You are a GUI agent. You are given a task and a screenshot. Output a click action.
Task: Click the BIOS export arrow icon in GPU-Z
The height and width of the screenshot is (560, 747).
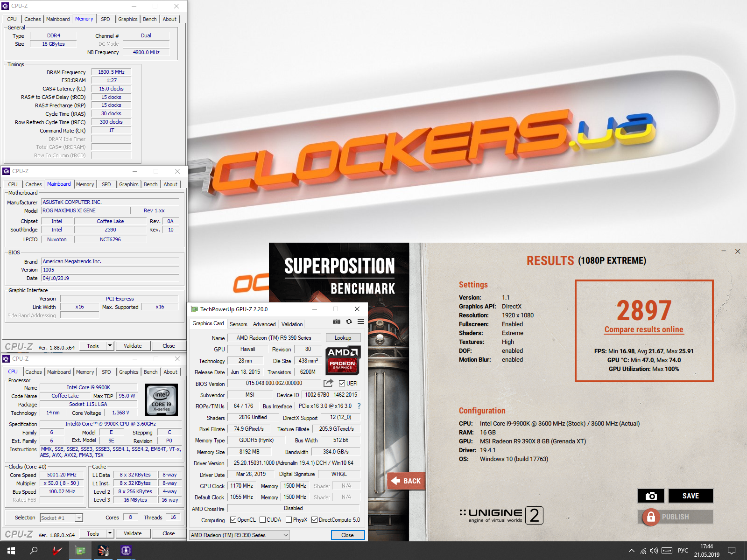tap(328, 383)
